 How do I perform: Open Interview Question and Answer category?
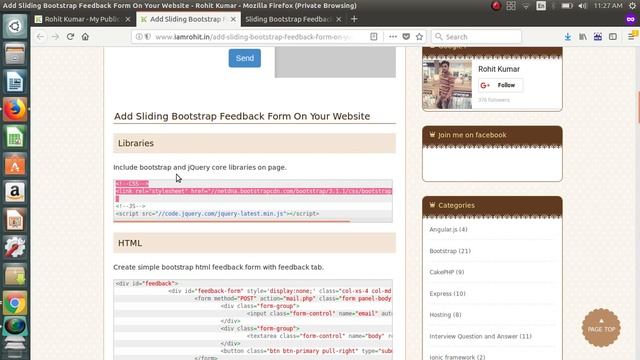480,336
